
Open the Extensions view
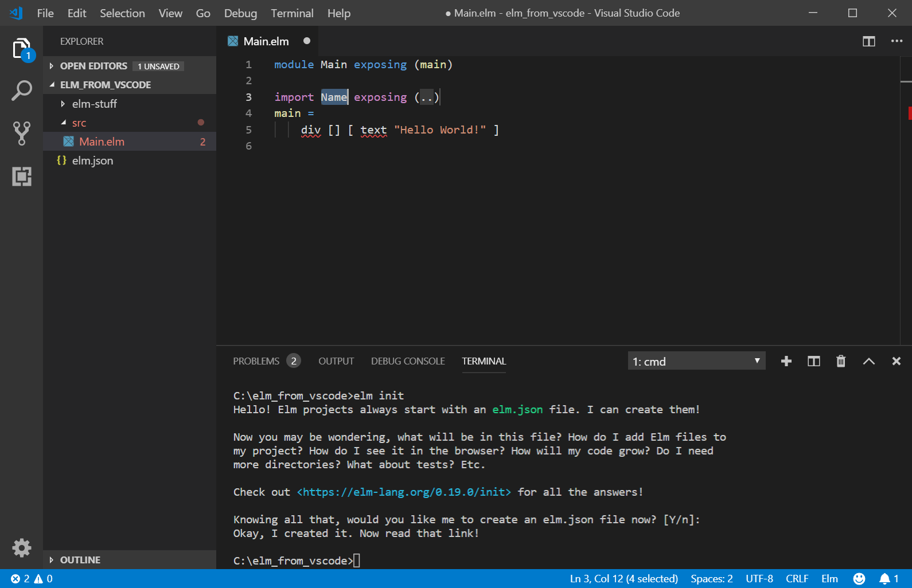click(21, 177)
